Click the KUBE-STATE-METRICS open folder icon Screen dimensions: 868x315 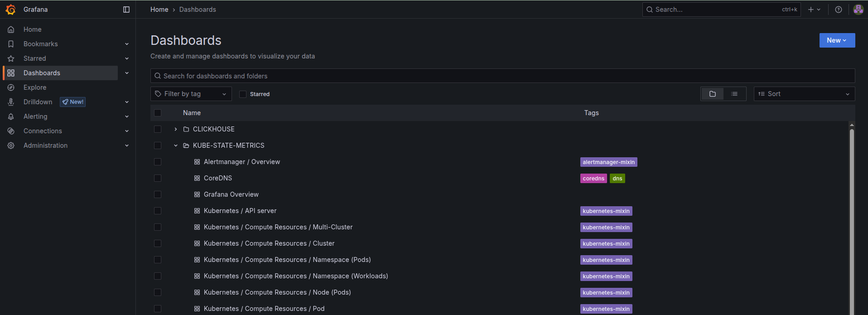pos(186,145)
